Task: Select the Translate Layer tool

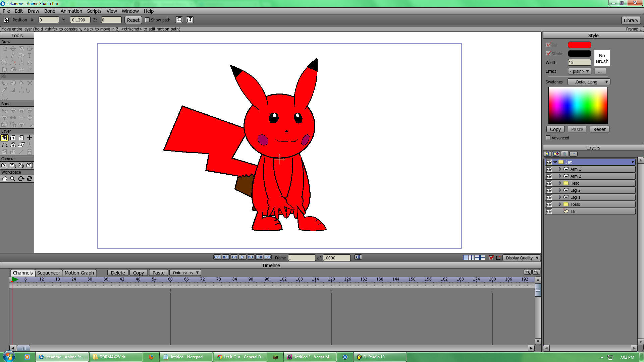Action: pos(4,138)
